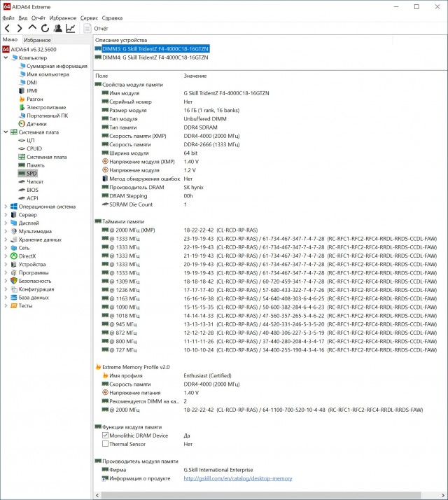Go up one level with Up arrow
This screenshot has height=500, width=448.
pyautogui.click(x=32, y=28)
